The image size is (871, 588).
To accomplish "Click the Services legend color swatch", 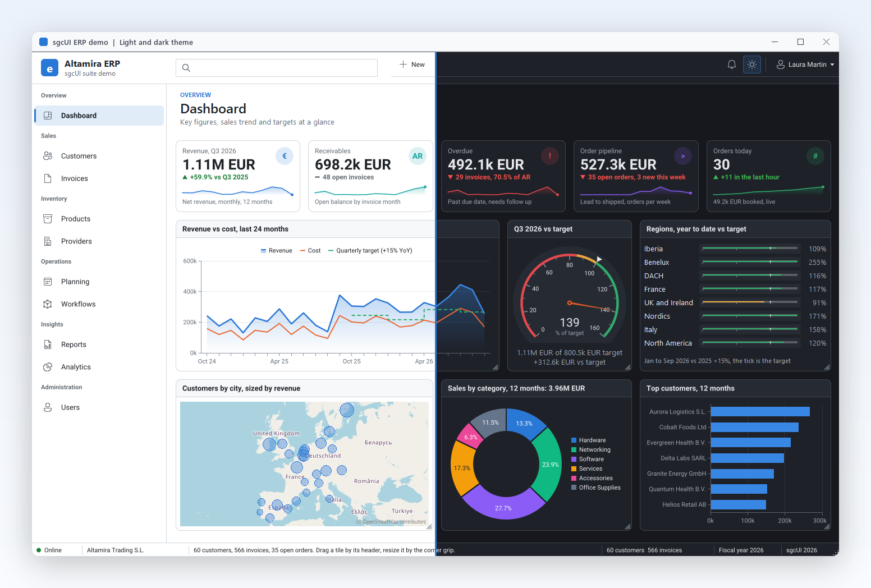I will click(574, 469).
